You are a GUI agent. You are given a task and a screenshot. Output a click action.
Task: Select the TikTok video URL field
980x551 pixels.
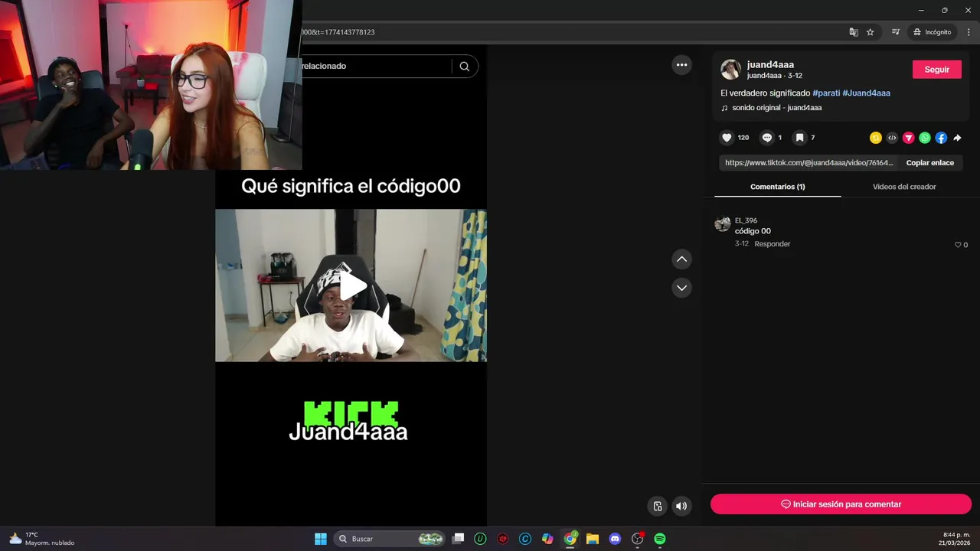809,163
